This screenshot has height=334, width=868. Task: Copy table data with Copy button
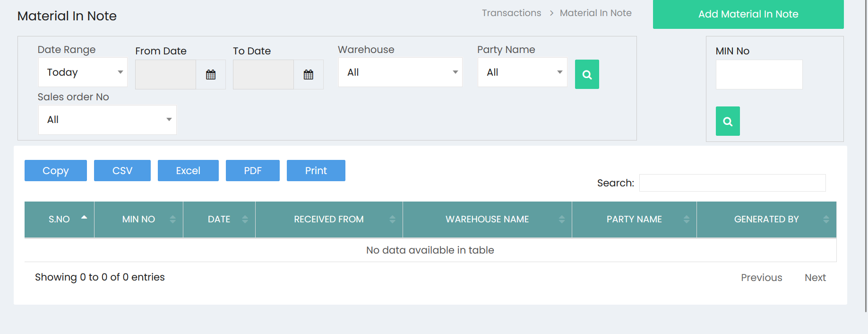(x=56, y=170)
